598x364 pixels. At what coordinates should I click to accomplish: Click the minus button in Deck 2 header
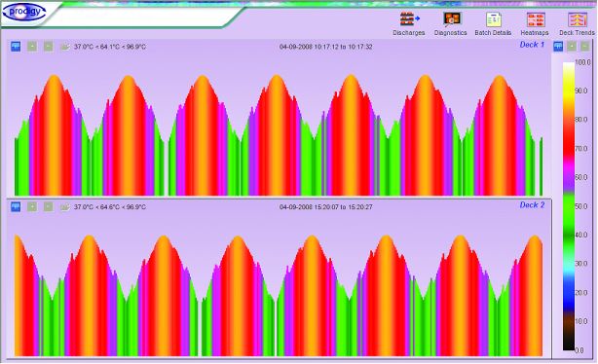[48, 207]
